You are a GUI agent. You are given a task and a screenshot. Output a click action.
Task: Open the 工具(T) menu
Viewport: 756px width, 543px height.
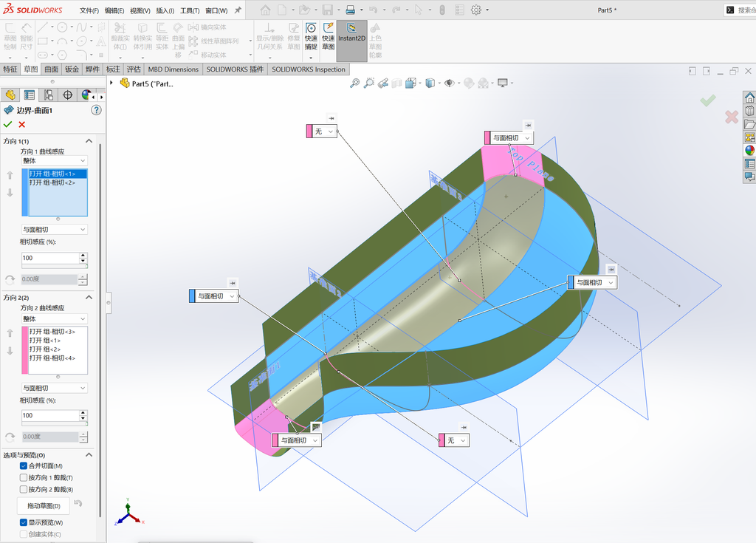click(x=190, y=10)
